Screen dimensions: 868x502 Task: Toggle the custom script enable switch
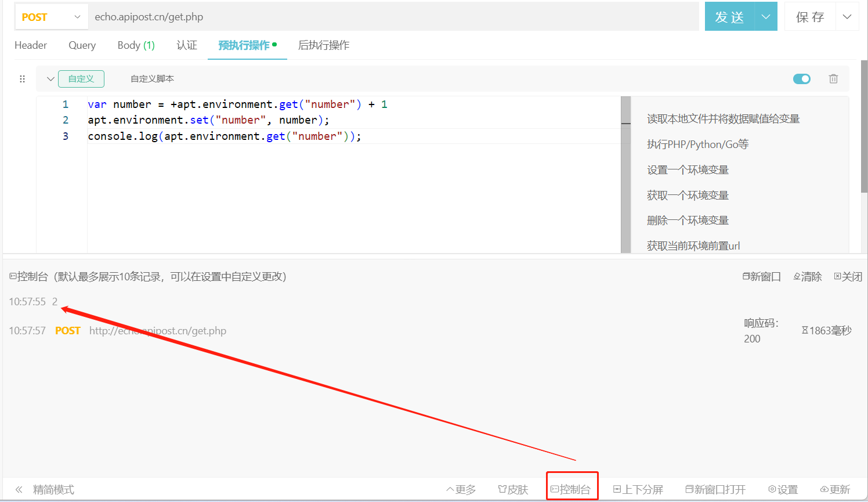coord(802,79)
